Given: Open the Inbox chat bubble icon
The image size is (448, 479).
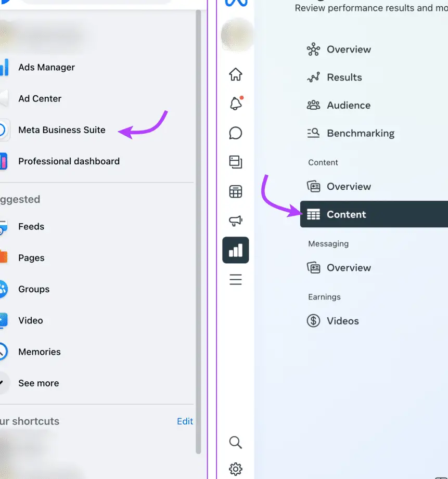Looking at the screenshot, I should [x=236, y=133].
